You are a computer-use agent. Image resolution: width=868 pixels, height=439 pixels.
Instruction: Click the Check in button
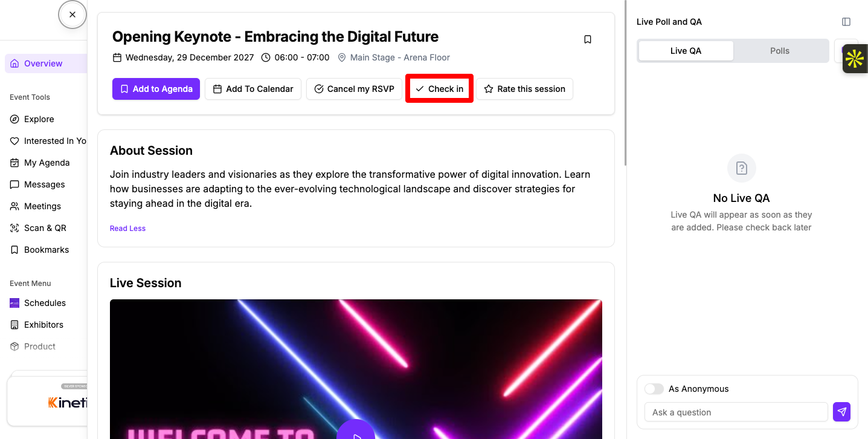(439, 89)
